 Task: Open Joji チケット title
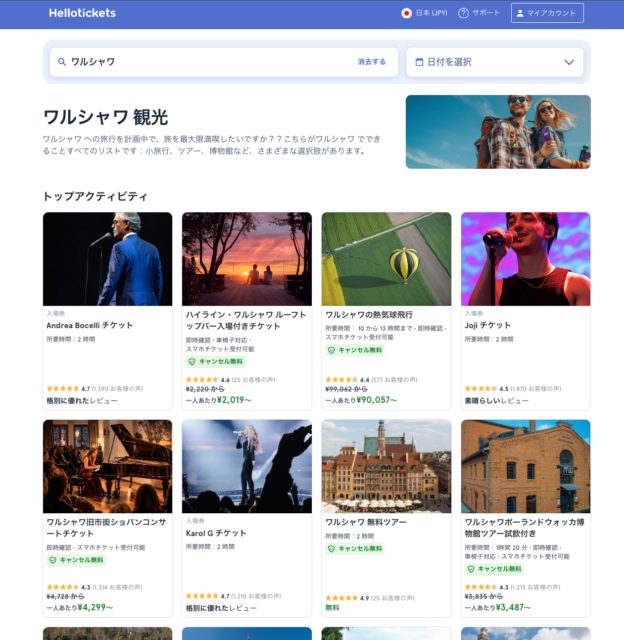tap(488, 325)
